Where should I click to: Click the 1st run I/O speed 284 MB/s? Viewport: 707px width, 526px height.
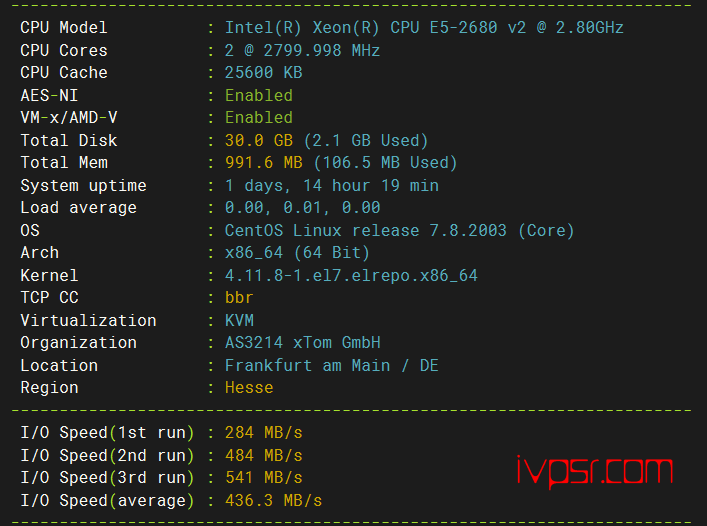click(263, 433)
